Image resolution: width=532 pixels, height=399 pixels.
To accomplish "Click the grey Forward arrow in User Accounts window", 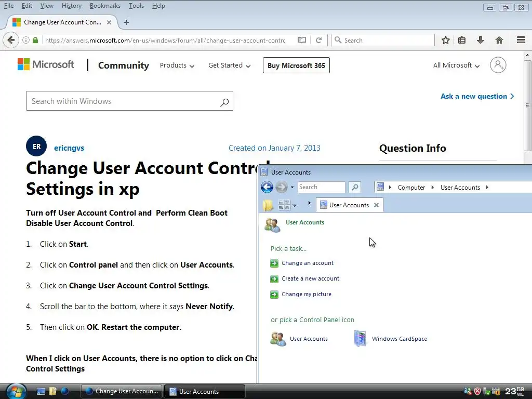I will pyautogui.click(x=281, y=187).
